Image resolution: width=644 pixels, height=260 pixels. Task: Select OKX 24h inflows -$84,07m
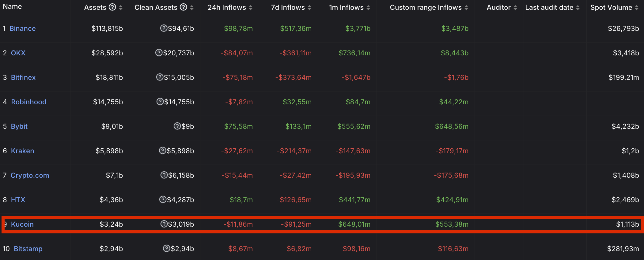(x=237, y=53)
